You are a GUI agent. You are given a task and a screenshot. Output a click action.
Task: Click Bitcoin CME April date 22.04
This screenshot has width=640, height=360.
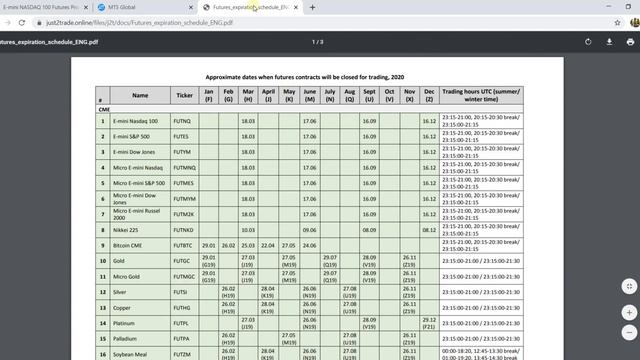click(x=268, y=246)
